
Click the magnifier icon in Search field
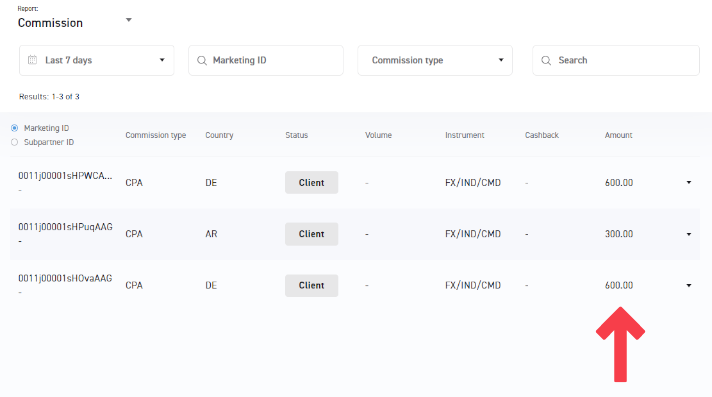(x=546, y=60)
